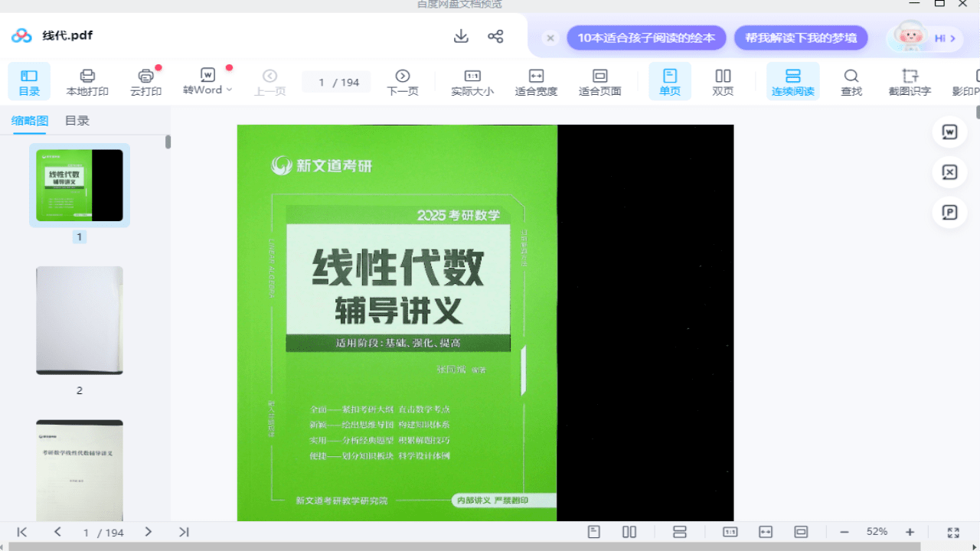Click the 52% zoom level value
980x551 pixels.
click(877, 532)
